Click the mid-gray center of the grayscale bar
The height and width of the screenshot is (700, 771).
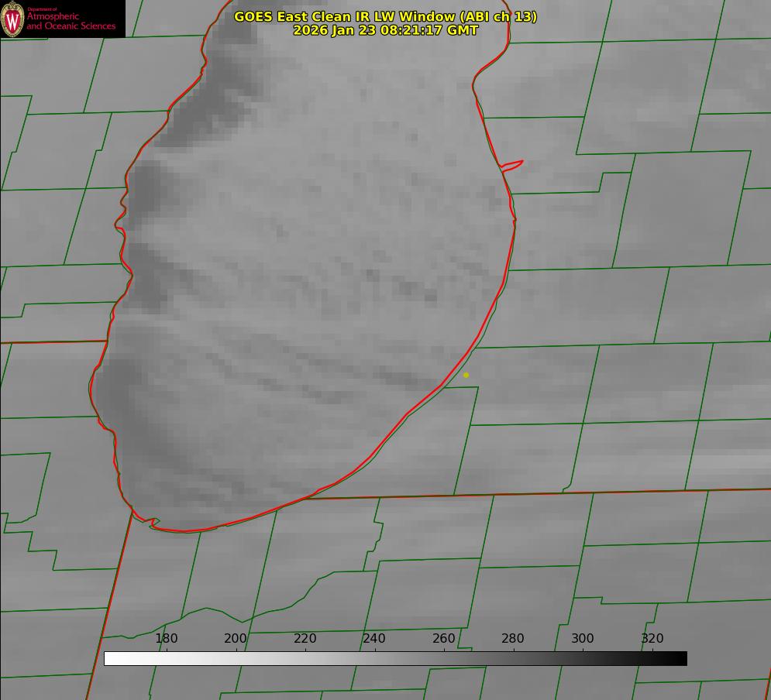point(395,658)
